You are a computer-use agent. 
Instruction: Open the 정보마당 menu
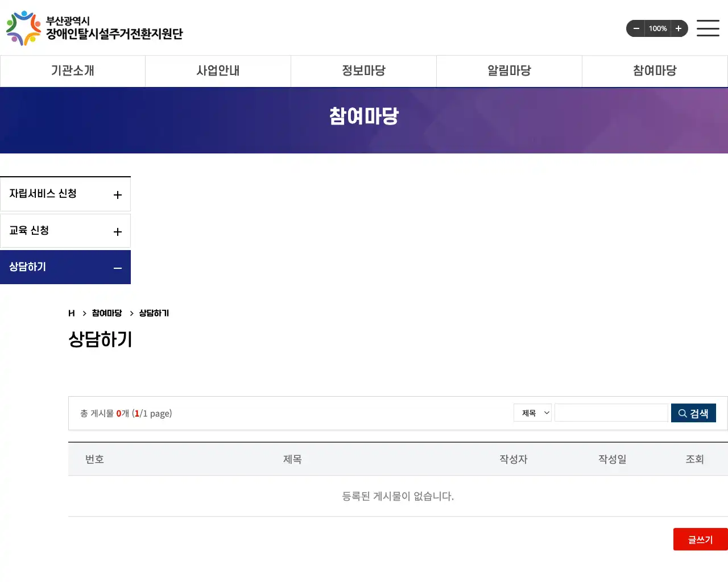tap(363, 71)
